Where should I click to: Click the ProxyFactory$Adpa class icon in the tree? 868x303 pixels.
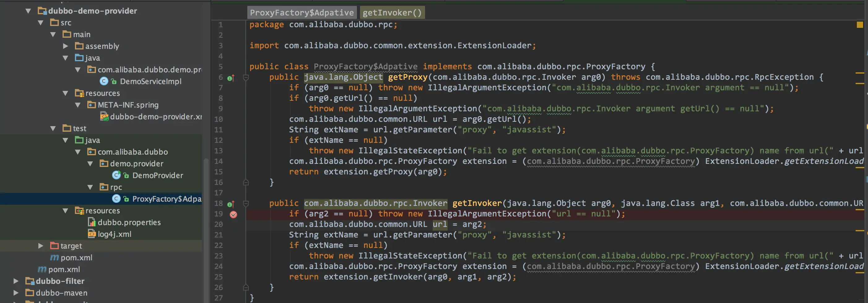(x=116, y=198)
